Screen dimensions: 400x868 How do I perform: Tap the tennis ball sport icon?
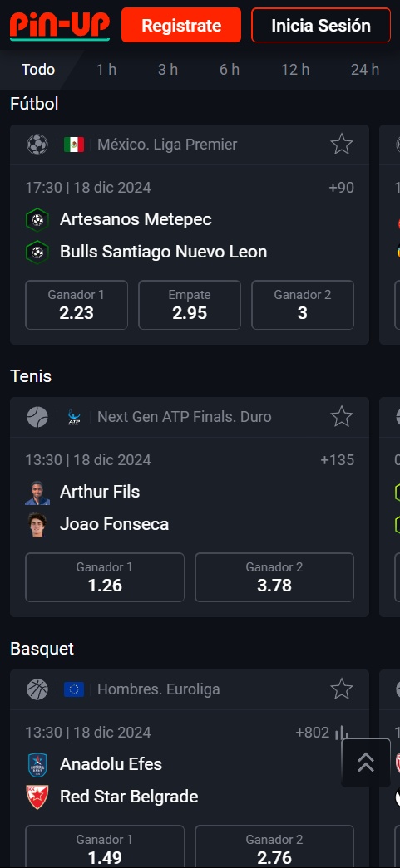click(37, 417)
